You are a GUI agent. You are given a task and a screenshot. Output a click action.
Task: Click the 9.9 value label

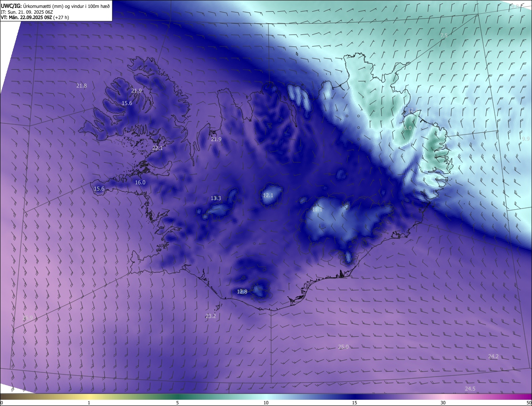526,139
